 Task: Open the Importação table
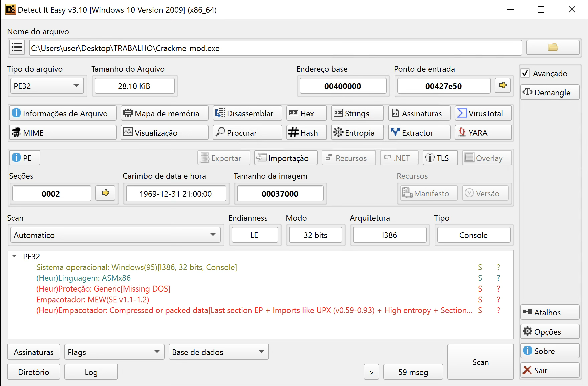pyautogui.click(x=286, y=158)
